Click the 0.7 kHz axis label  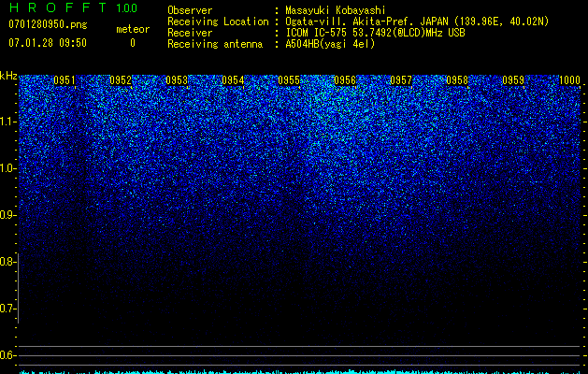coord(7,309)
